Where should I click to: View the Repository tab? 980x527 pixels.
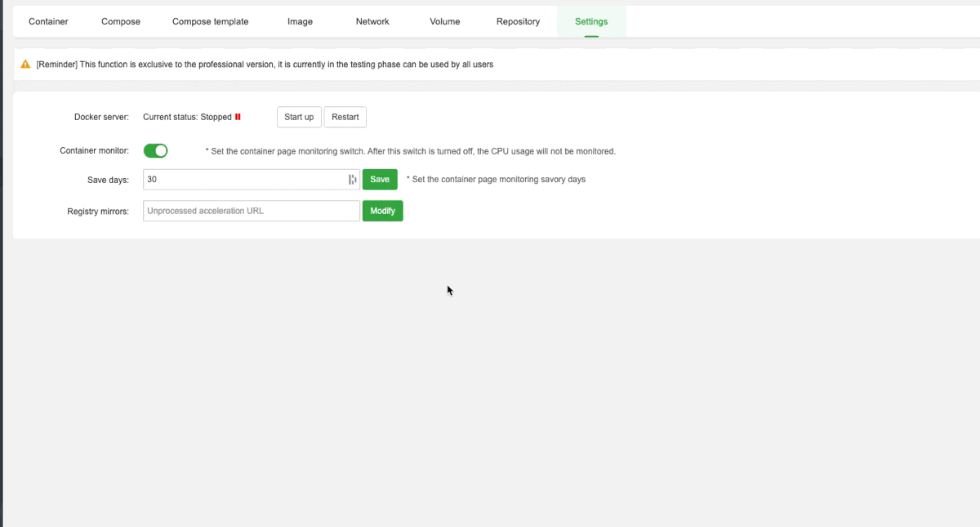(518, 21)
